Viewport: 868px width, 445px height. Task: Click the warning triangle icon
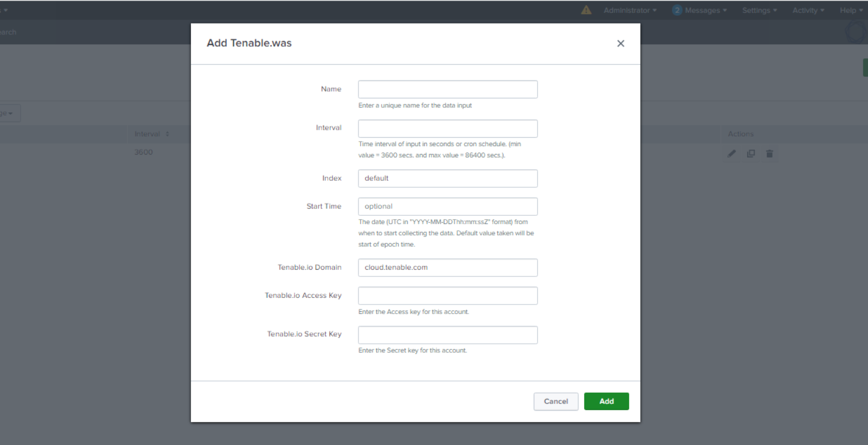586,10
